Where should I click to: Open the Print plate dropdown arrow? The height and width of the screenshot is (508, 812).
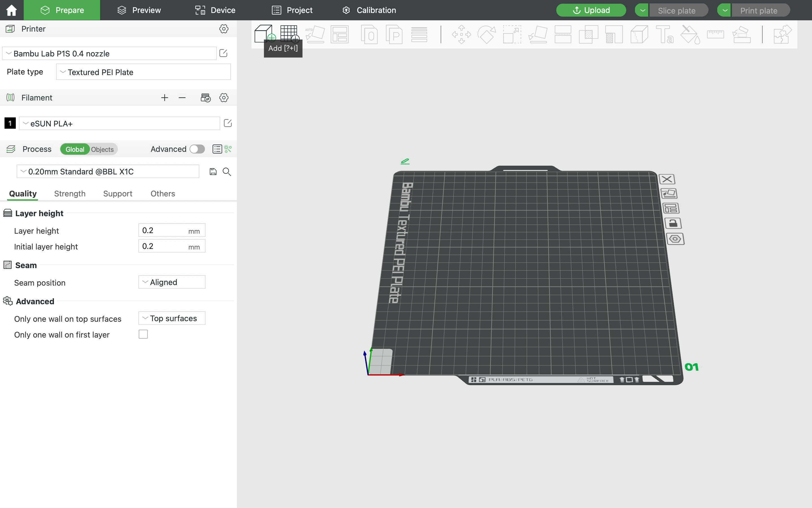tap(724, 10)
